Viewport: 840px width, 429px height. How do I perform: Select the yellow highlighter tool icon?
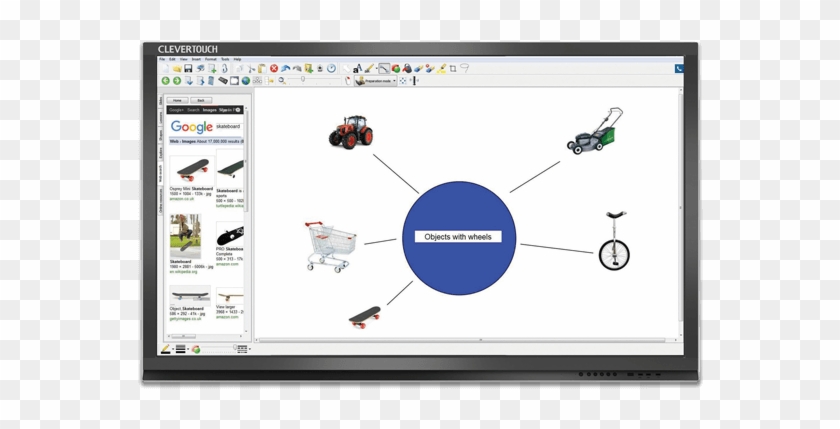pyautogui.click(x=442, y=69)
